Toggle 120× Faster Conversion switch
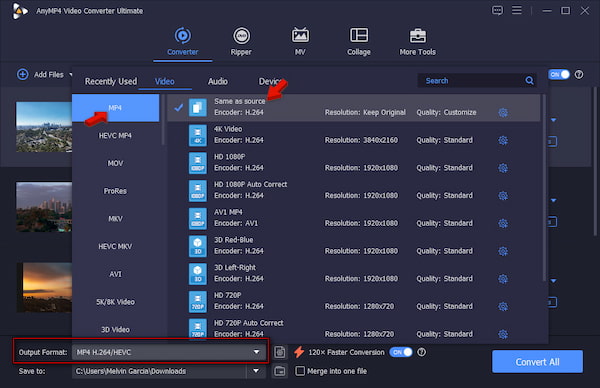The width and height of the screenshot is (600, 388). tap(401, 352)
